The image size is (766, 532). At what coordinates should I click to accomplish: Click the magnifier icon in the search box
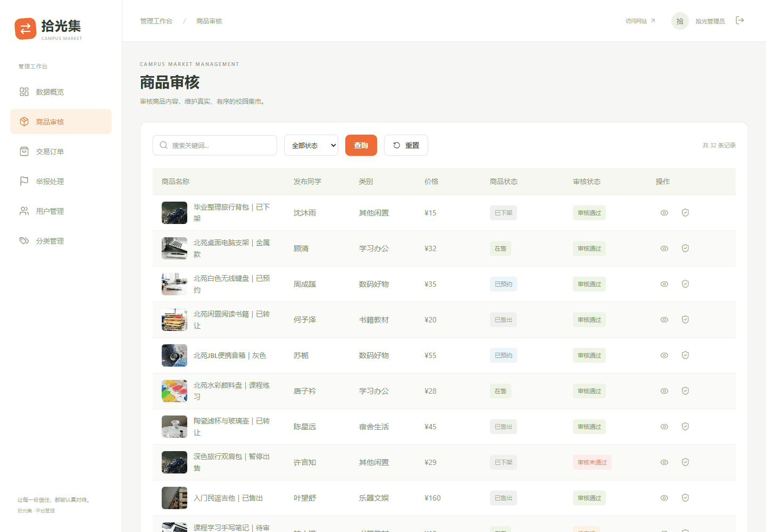coord(164,145)
